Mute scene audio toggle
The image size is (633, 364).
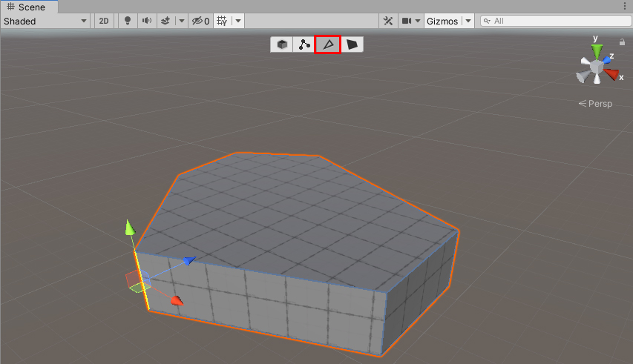146,21
